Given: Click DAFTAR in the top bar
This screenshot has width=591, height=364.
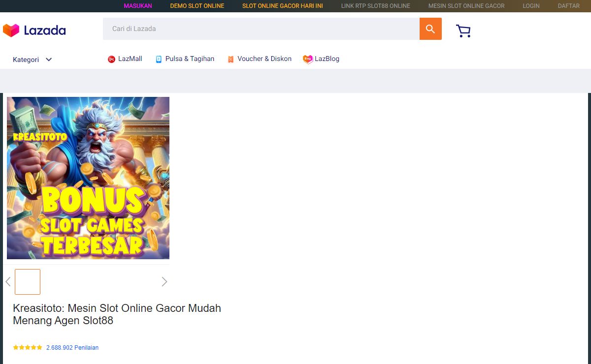Looking at the screenshot, I should [x=569, y=6].
